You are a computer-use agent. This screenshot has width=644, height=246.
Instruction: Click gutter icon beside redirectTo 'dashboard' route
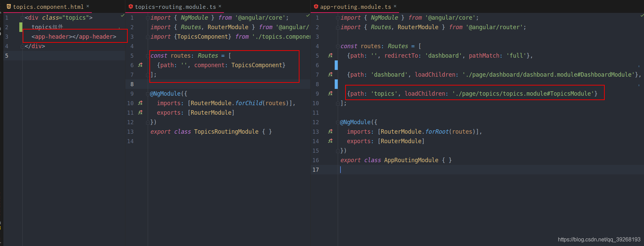tap(330, 55)
